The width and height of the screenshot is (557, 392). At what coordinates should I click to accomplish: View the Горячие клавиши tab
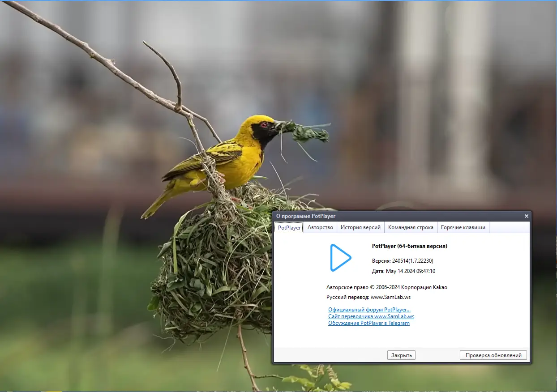click(463, 227)
